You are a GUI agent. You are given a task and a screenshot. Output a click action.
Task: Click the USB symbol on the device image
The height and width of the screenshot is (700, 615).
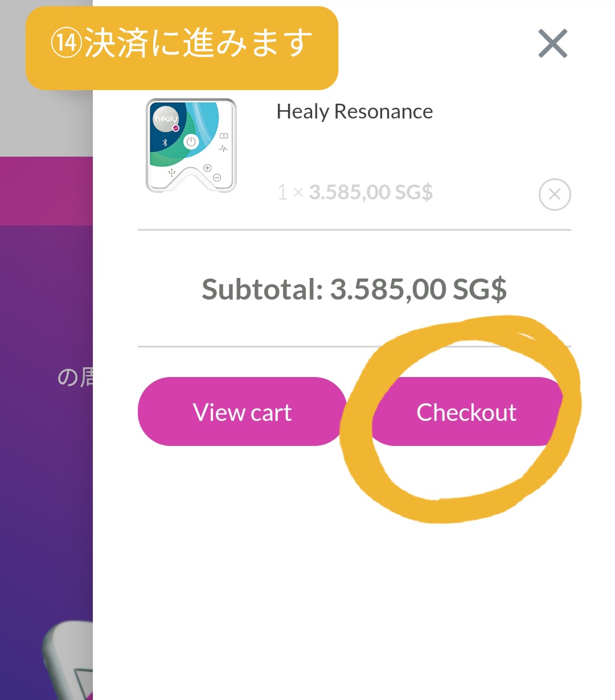click(x=171, y=172)
